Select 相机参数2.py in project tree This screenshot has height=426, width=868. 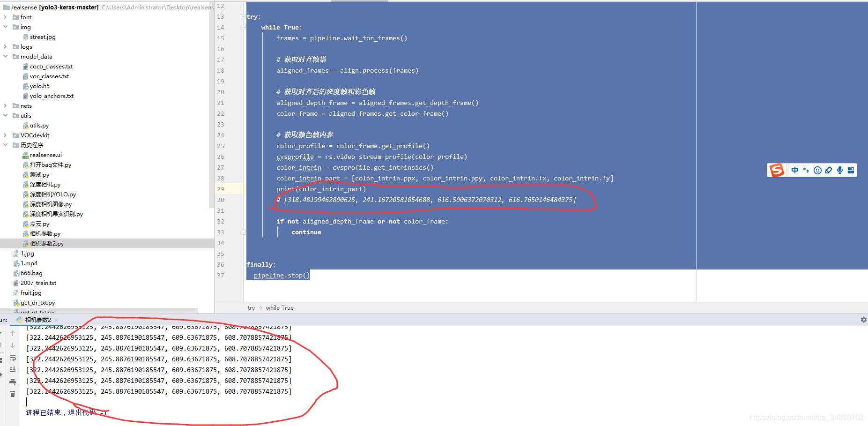tap(47, 243)
